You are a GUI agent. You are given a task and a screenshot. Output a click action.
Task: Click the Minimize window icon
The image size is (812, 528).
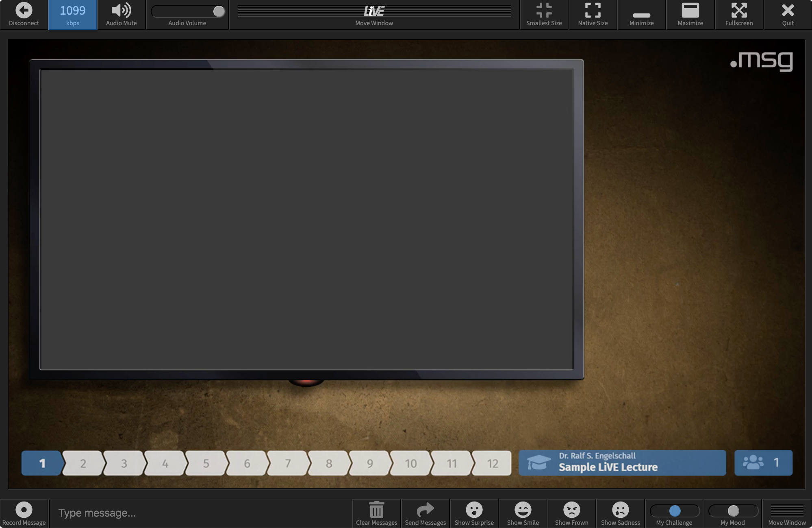tap(641, 15)
